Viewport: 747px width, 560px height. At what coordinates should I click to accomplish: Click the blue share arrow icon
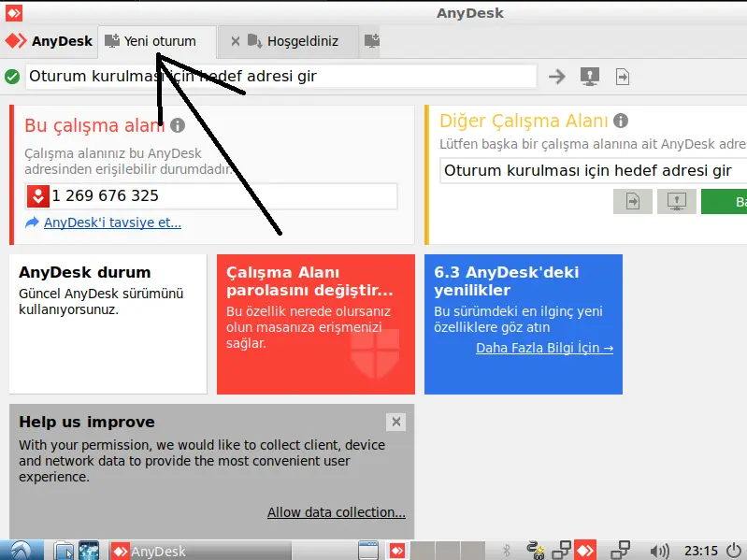click(32, 223)
